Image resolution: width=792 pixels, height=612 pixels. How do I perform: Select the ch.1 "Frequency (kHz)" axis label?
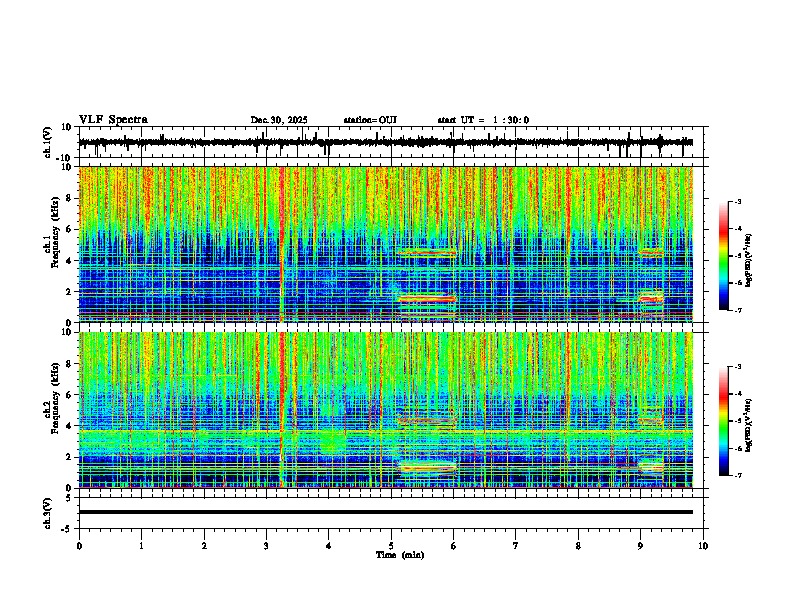pyautogui.click(x=56, y=233)
